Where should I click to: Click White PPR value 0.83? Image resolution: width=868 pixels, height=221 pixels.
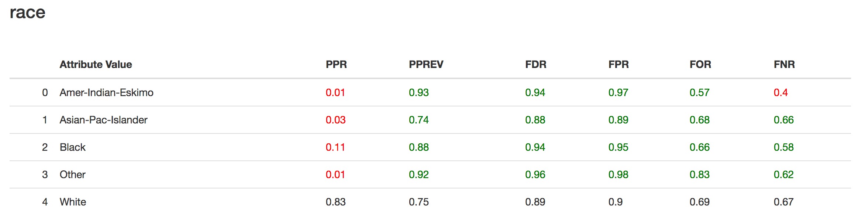(335, 202)
